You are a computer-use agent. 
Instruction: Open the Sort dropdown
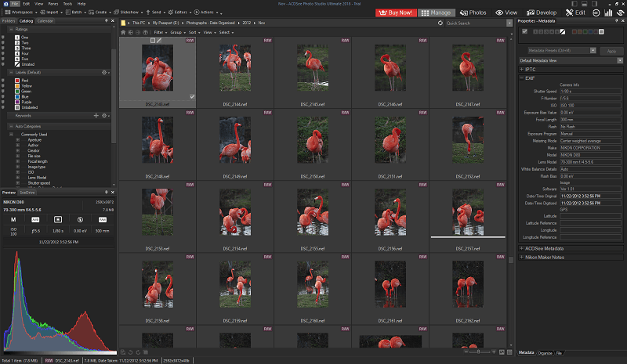coord(194,32)
